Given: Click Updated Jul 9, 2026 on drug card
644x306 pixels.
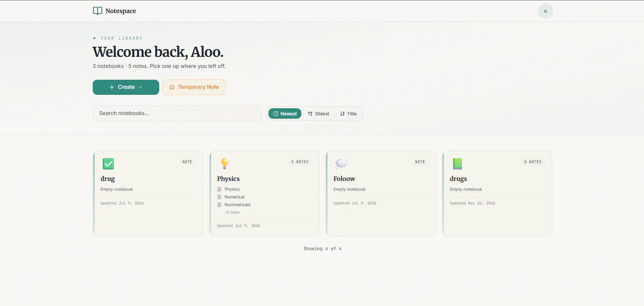Looking at the screenshot, I should pos(122,203).
